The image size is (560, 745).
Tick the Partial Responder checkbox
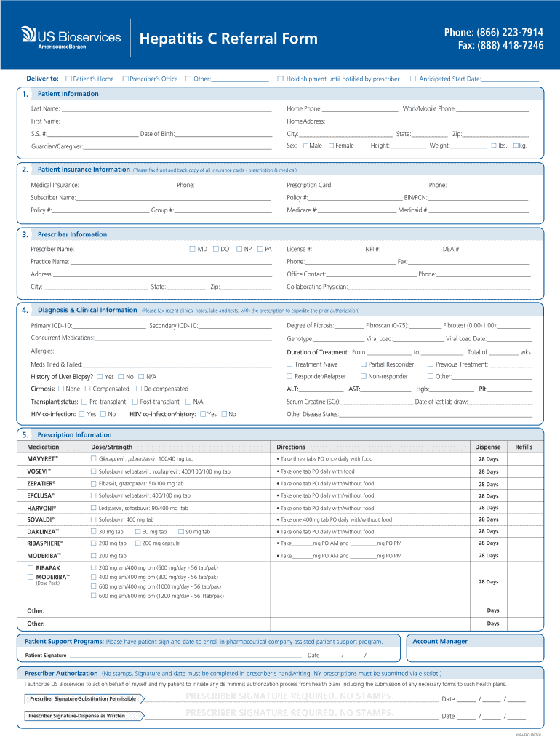click(364, 364)
